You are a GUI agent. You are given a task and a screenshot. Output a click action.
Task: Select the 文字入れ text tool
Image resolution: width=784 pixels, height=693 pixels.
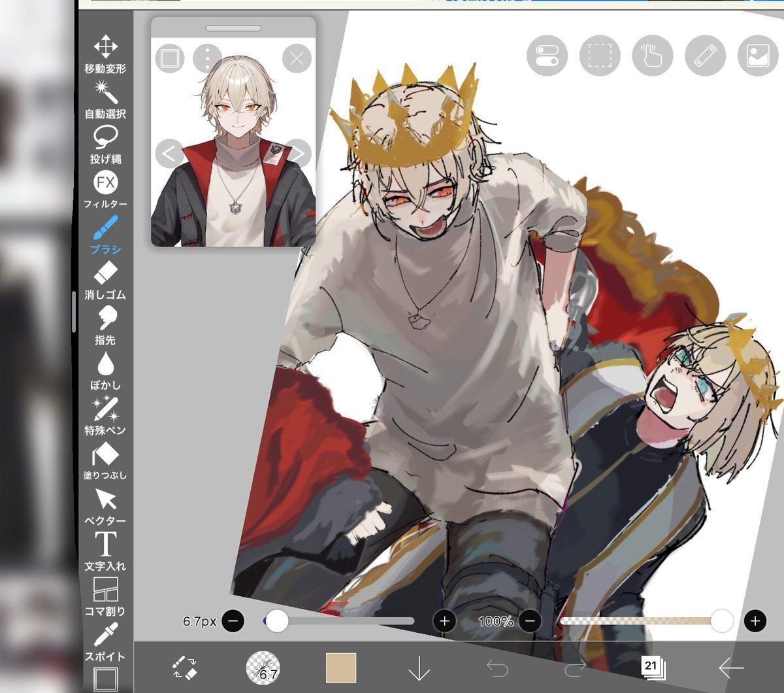click(105, 552)
